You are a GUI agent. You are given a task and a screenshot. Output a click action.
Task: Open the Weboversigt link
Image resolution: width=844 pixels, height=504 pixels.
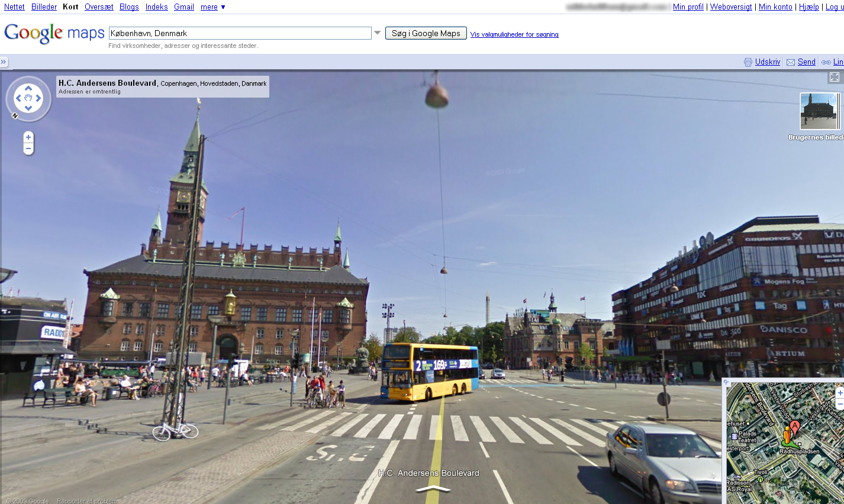click(731, 7)
